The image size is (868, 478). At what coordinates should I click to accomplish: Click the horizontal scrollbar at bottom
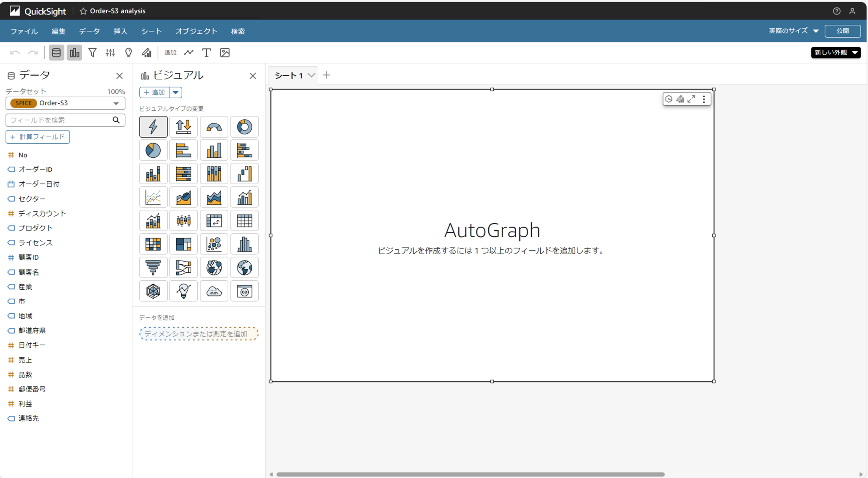470,474
